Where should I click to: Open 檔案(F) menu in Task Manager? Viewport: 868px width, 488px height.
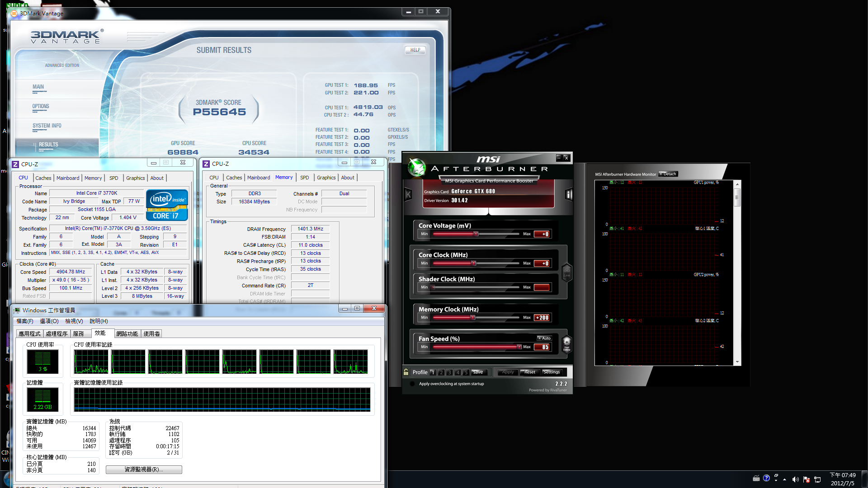25,321
